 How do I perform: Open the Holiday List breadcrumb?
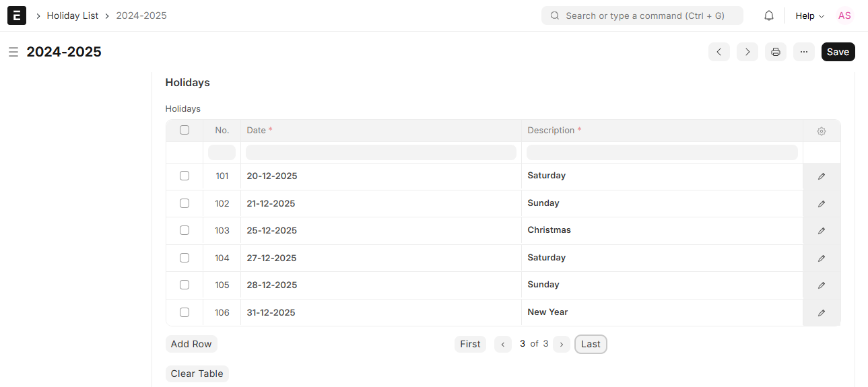[73, 15]
